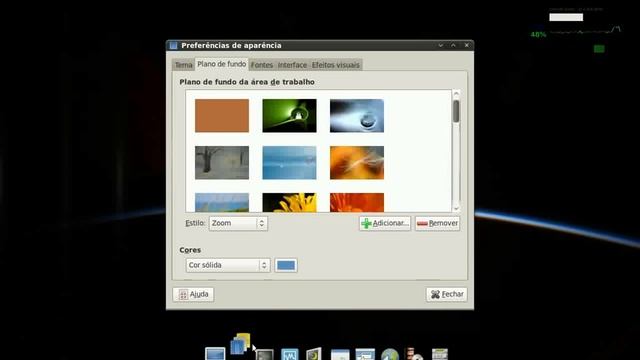Click the blue solid color swatch
Viewport: 640px width, 360px height.
[x=286, y=265]
